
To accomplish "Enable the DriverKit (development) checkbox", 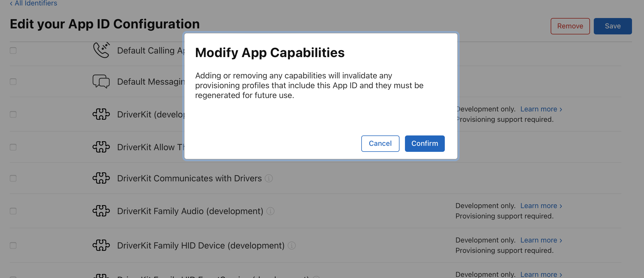I will pyautogui.click(x=13, y=114).
